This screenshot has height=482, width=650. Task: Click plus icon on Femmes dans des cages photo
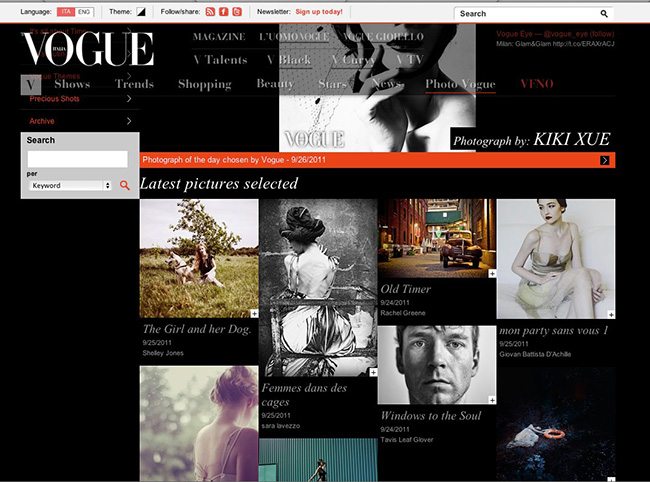pyautogui.click(x=373, y=373)
